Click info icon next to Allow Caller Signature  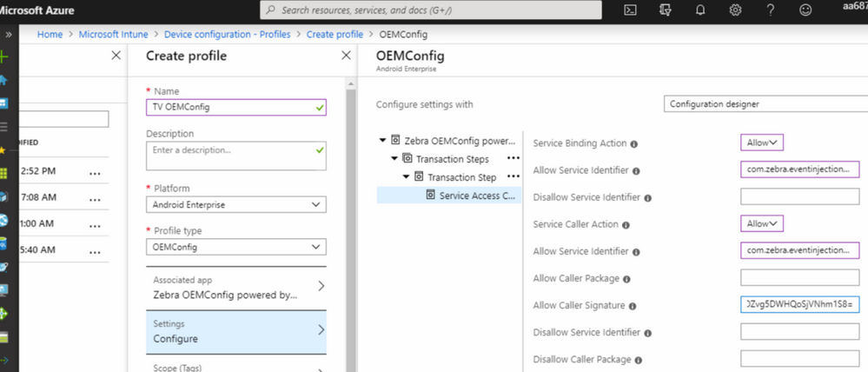(633, 306)
